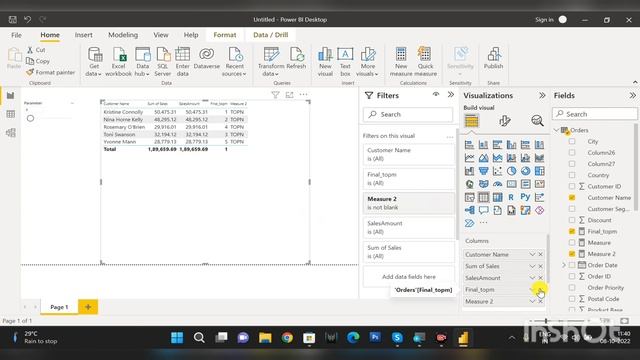Switch to the Modeling ribbon tab

click(x=123, y=35)
